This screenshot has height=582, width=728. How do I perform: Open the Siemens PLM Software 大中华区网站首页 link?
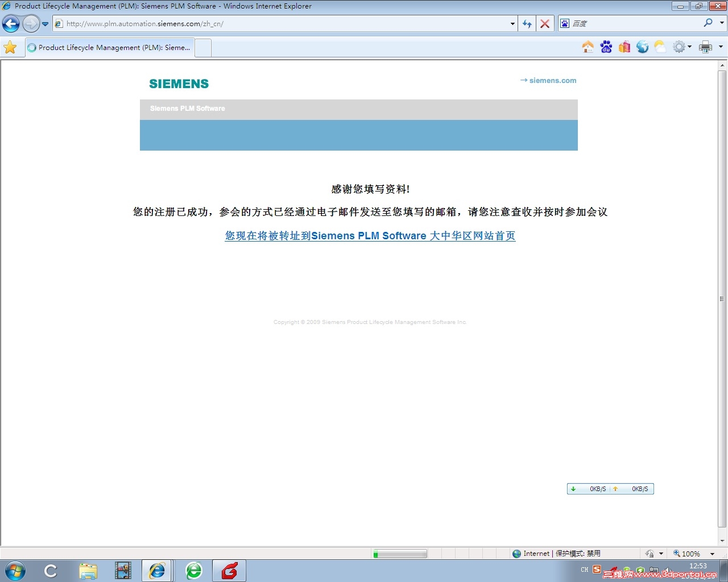tap(370, 236)
